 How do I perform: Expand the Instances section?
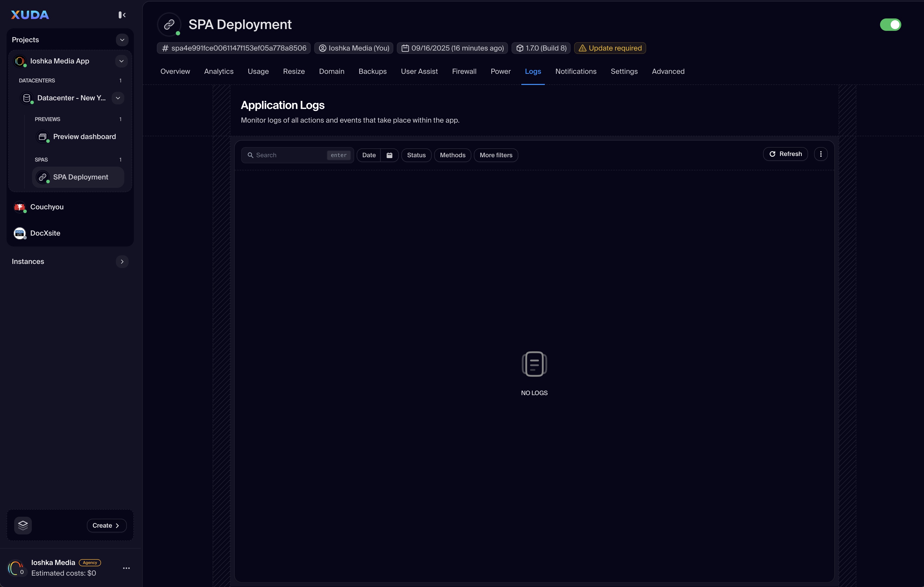pyautogui.click(x=122, y=261)
